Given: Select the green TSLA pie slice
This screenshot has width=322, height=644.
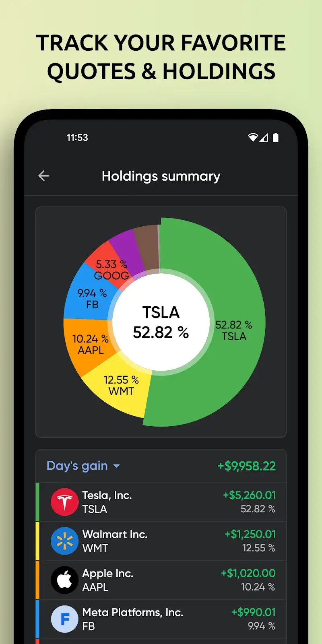Looking at the screenshot, I should pyautogui.click(x=237, y=330).
